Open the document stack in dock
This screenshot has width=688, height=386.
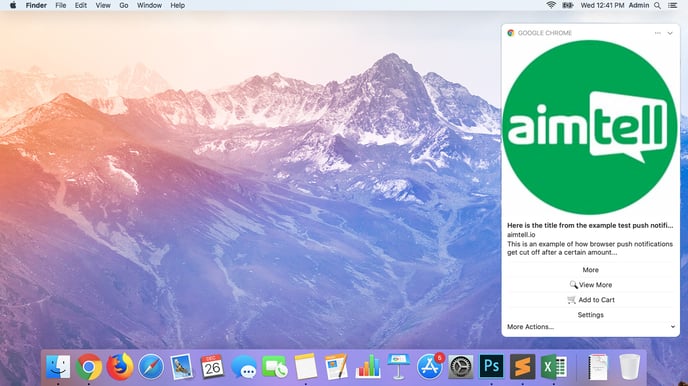pos(598,367)
